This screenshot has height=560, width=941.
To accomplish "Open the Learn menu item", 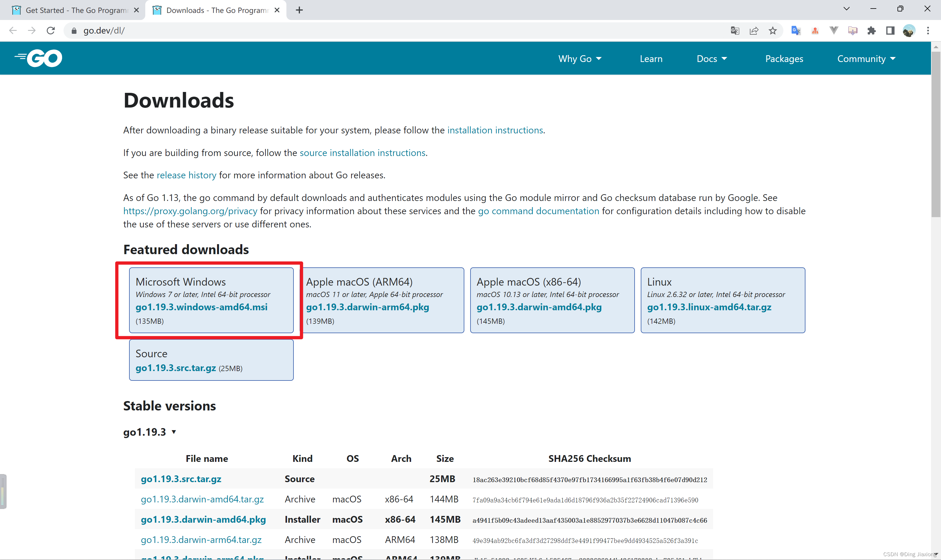I will coord(651,59).
